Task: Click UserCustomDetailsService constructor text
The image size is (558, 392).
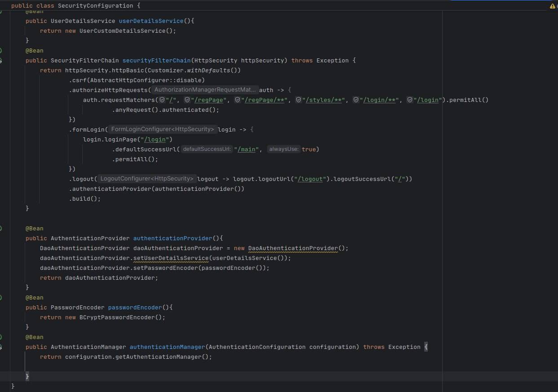Action: 123,31
